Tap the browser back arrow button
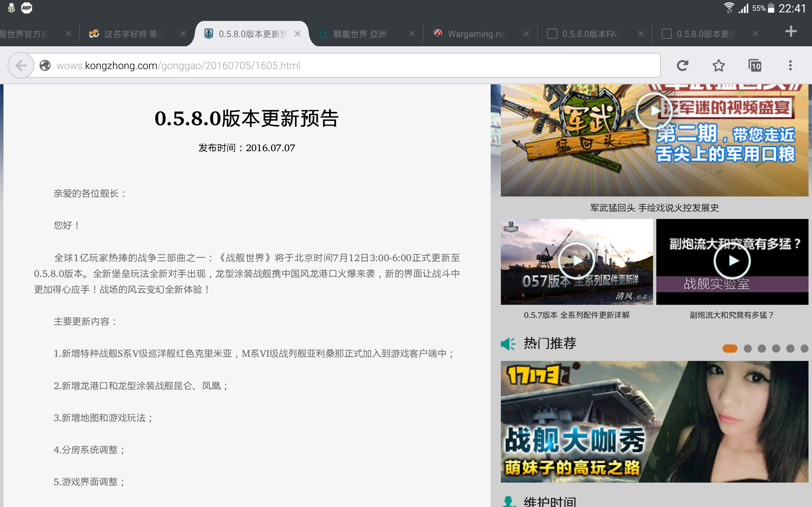Screen dimensions: 812x507 pyautogui.click(x=21, y=65)
